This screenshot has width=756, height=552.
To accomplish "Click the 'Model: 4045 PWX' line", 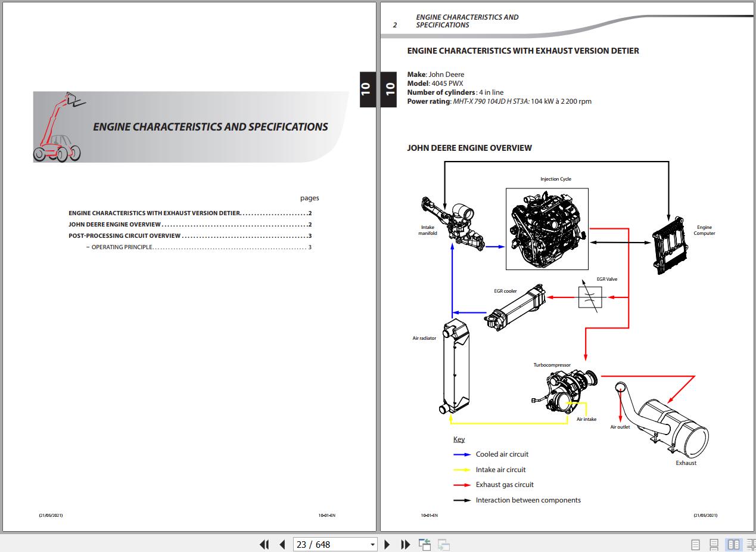I will 435,83.
